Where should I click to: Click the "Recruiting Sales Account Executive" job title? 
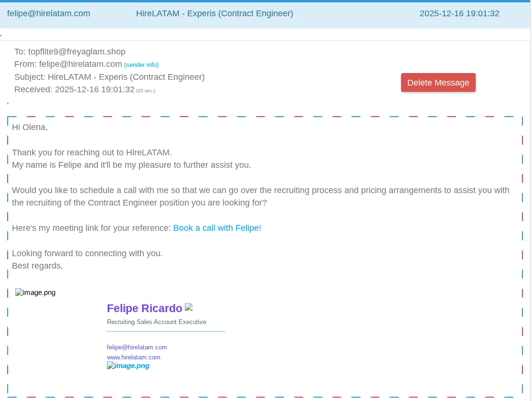coord(157,322)
